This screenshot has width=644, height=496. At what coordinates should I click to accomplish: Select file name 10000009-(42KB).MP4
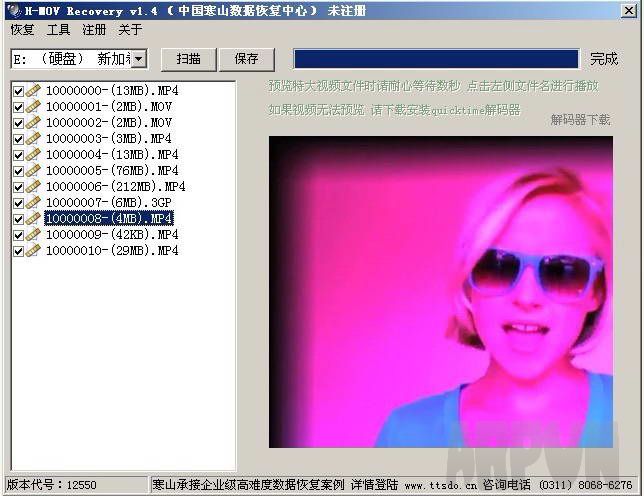[x=112, y=234]
